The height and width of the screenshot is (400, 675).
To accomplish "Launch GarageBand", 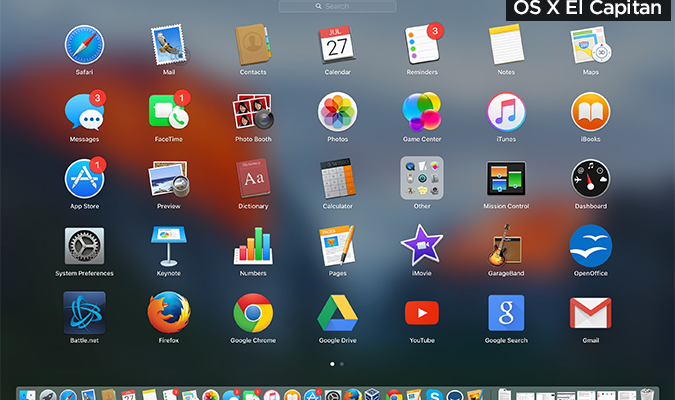I will point(506,245).
